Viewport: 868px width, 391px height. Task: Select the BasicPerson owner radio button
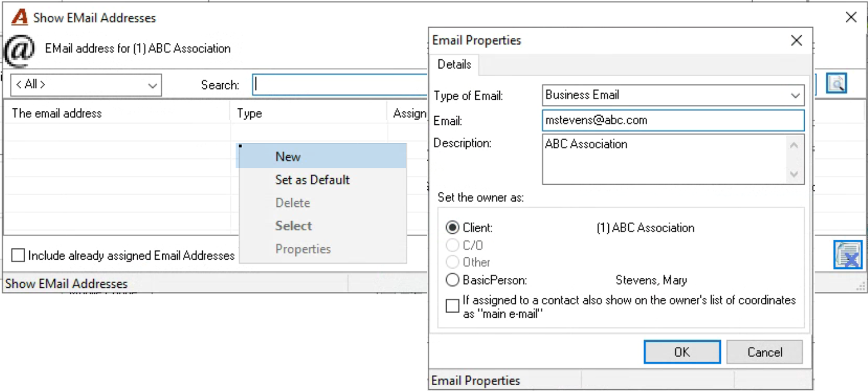(x=452, y=280)
